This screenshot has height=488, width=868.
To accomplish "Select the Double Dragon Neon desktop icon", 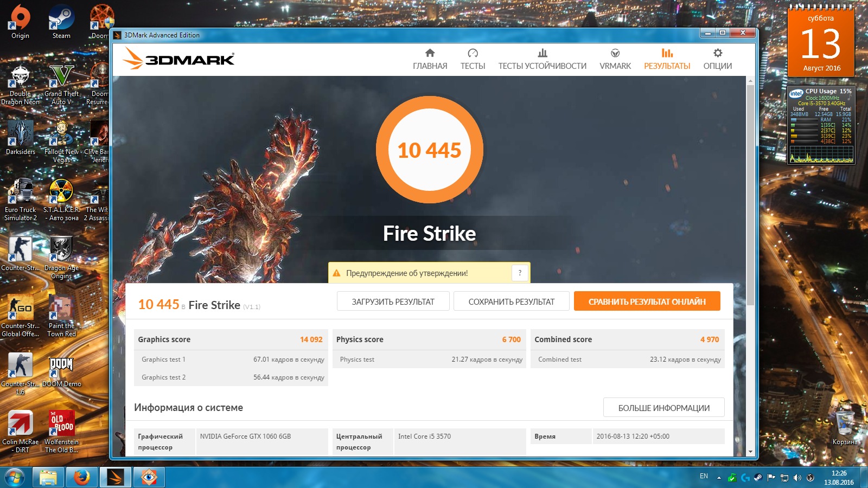I will click(x=20, y=85).
